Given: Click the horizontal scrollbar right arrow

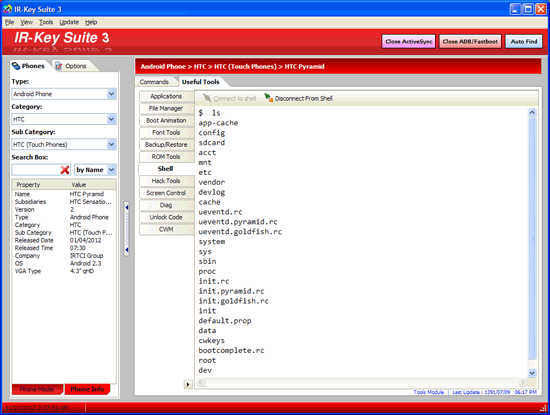Looking at the screenshot, I should pos(523,382).
